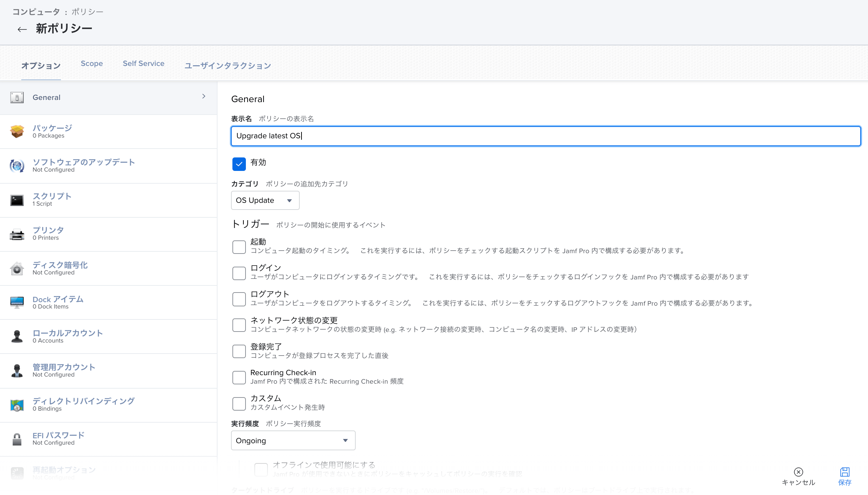Click the 表示名 text field
Image resolution: width=868 pixels, height=495 pixels.
[546, 136]
